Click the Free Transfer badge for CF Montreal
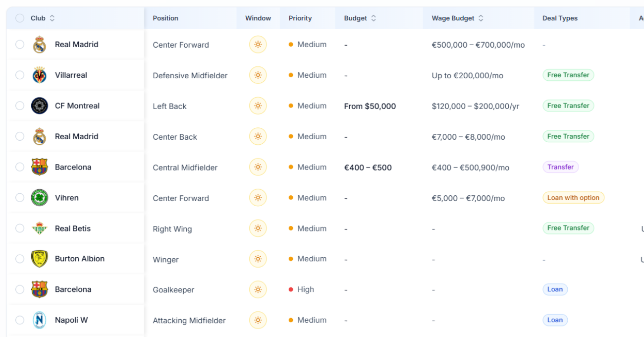This screenshot has height=337, width=644. (x=568, y=106)
